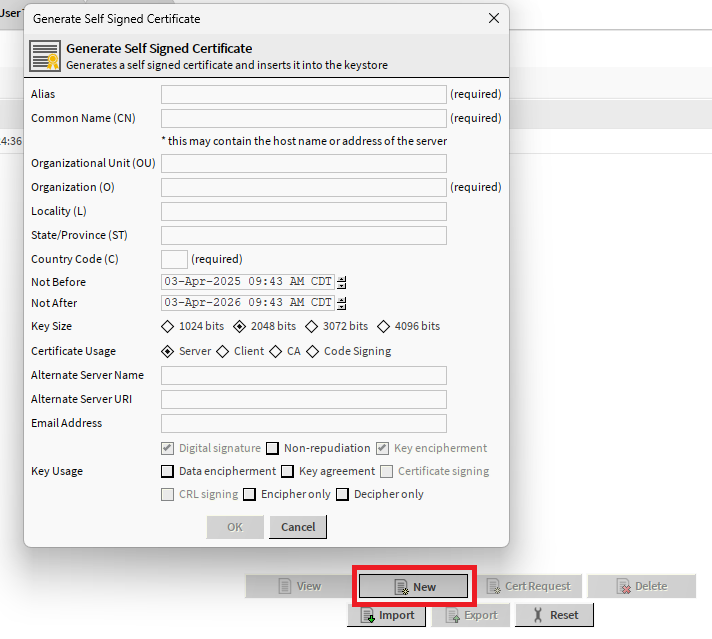
Task: Select CA certificate usage
Action: pos(276,351)
